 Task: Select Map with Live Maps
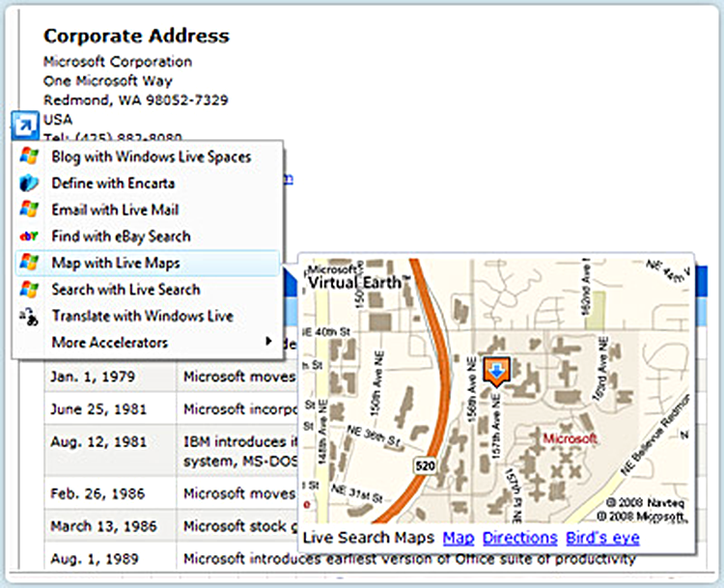pyautogui.click(x=148, y=263)
